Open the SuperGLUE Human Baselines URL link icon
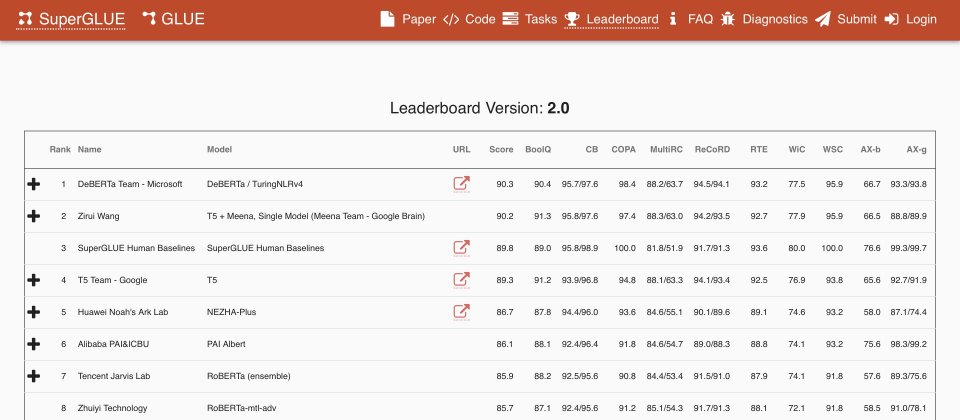Screen dimensions: 960x420 point(462,248)
